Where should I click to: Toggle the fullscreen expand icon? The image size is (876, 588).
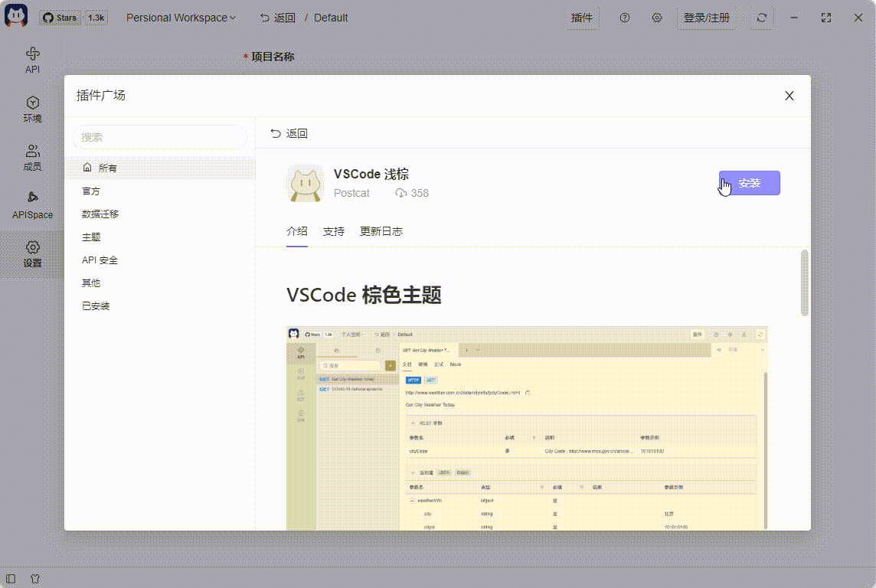[826, 18]
